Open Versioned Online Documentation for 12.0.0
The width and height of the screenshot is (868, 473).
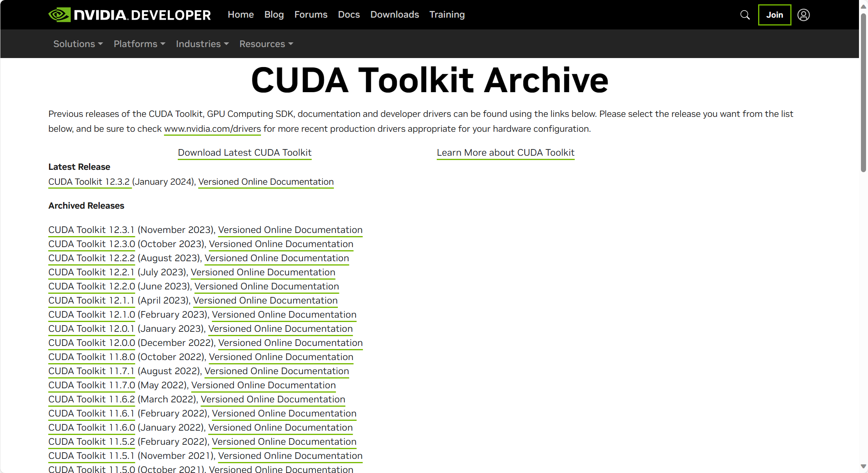290,343
